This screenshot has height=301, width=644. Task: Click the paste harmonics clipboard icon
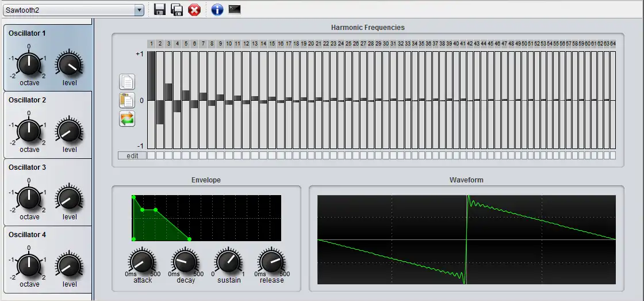(x=127, y=100)
